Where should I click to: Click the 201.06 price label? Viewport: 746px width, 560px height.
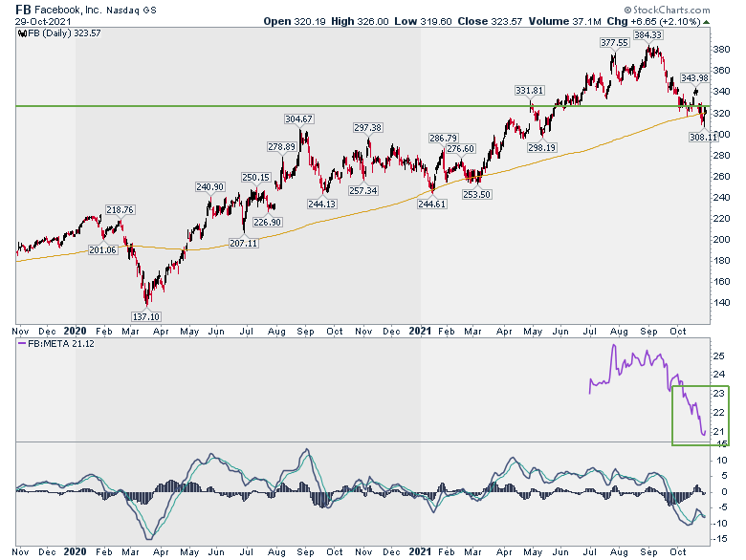tap(102, 250)
